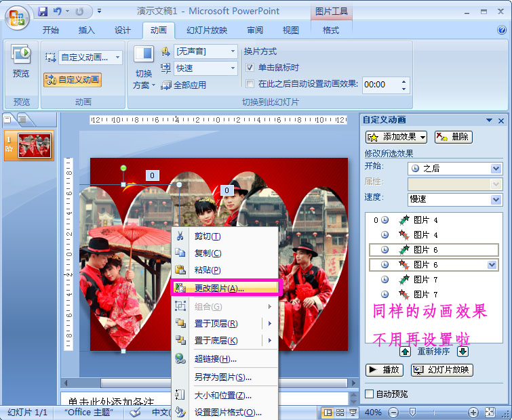Open the 插入 ribbon tab

pyautogui.click(x=87, y=30)
